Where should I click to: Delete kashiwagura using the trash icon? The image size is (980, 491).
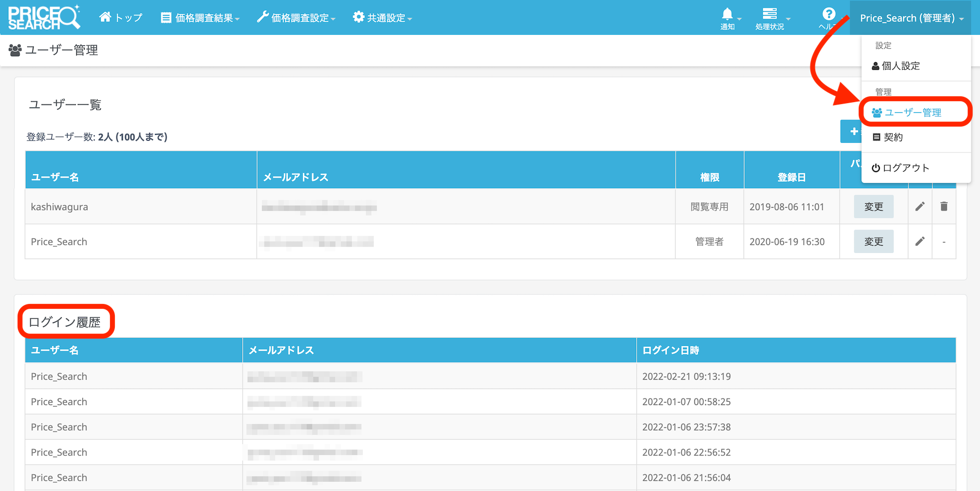944,207
